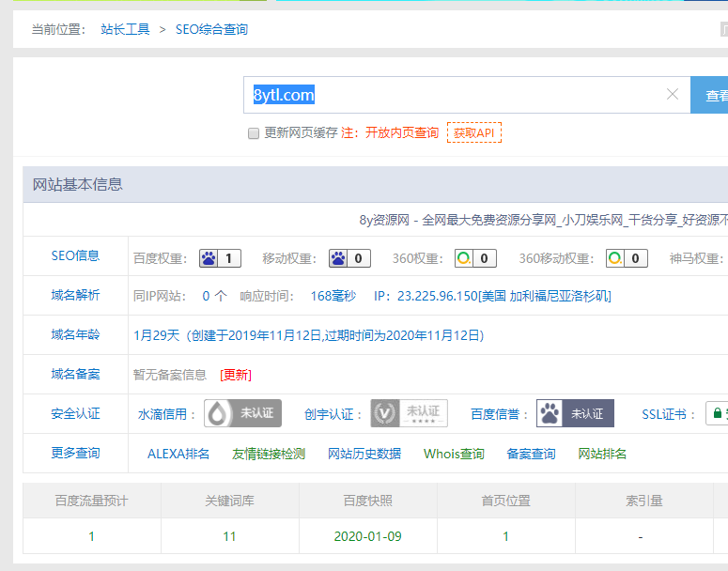Open the 友情链接检测 link
The image size is (728, 571).
pos(269,454)
